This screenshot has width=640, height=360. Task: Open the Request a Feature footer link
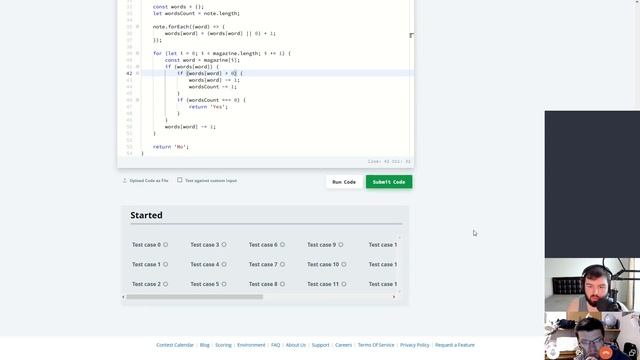[455, 345]
